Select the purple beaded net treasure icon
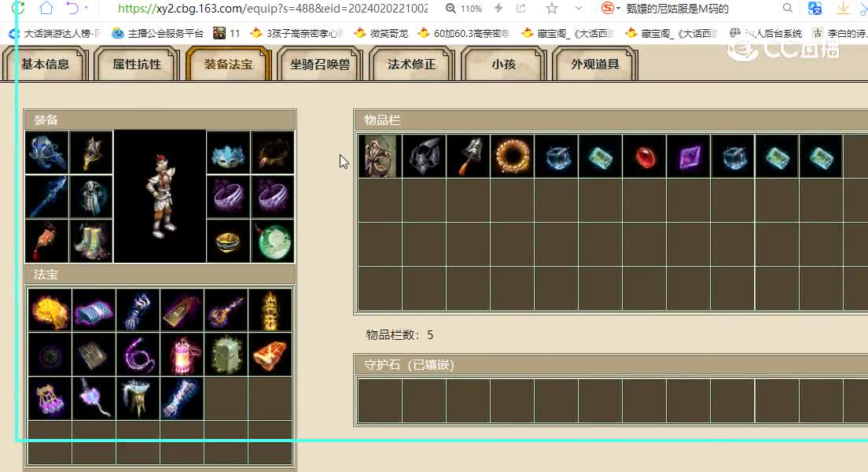 tap(50, 399)
